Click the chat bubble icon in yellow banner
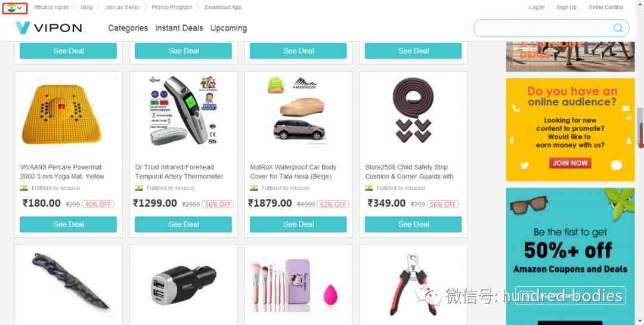The height and width of the screenshot is (325, 644). coord(617,165)
